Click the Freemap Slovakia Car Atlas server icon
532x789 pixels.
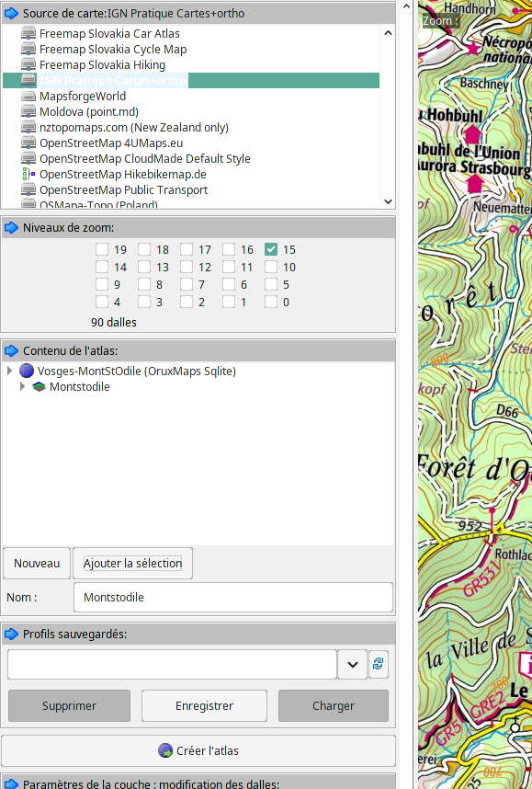[x=28, y=34]
